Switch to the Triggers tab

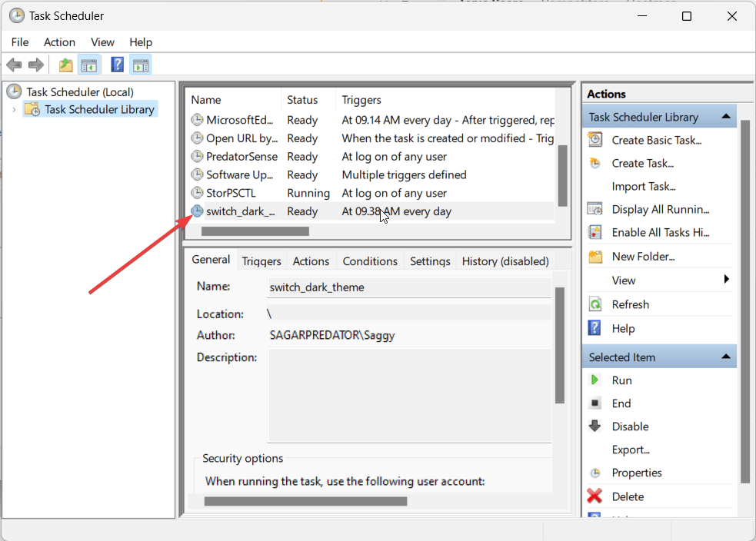[261, 261]
